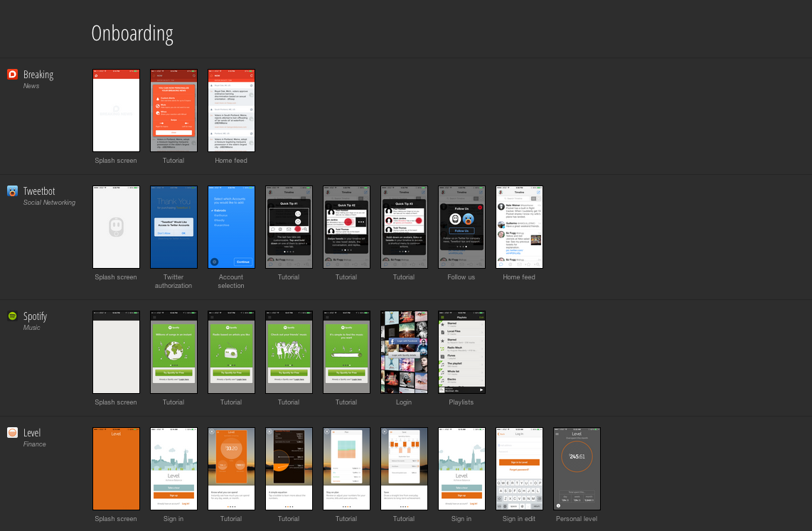The height and width of the screenshot is (531, 812).
Task: View Tweetbot Account selection screenshot
Action: (231, 227)
